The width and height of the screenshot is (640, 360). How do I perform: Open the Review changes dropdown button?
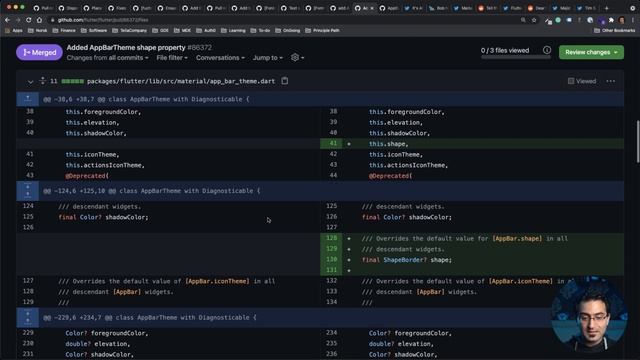(591, 52)
